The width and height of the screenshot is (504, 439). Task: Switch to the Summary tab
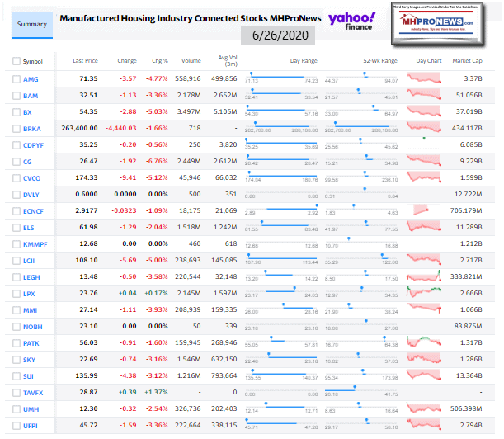[x=32, y=24]
